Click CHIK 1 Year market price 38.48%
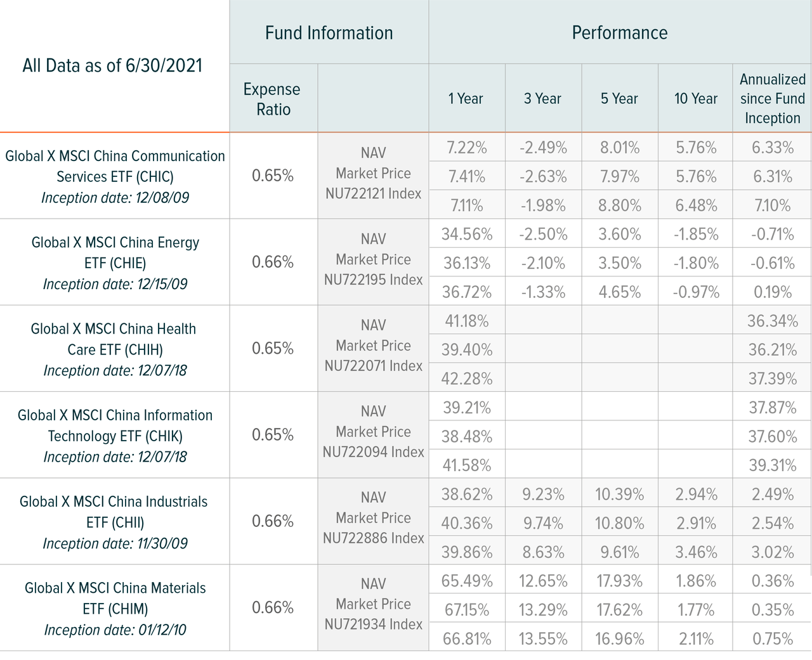The height and width of the screenshot is (660, 812). (467, 436)
